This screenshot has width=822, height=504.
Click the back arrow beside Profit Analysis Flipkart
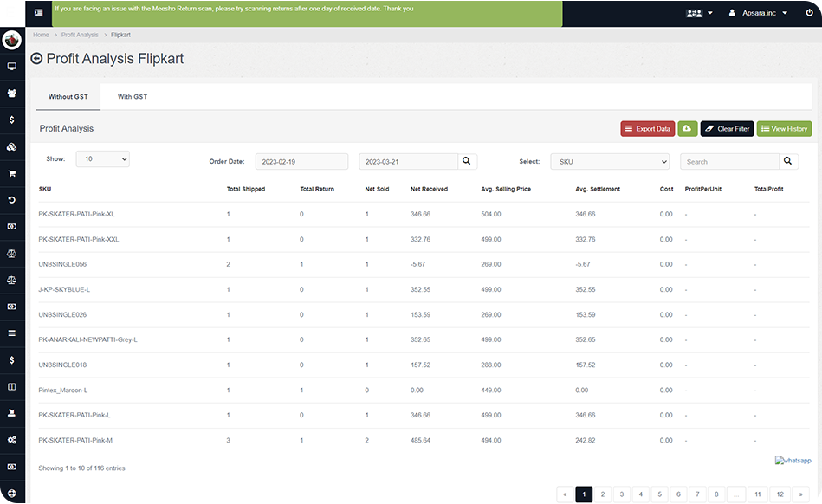[36, 59]
